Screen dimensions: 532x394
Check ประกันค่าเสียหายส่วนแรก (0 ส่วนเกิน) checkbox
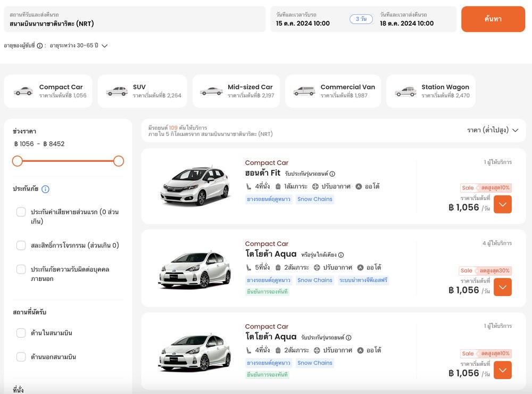click(x=21, y=212)
